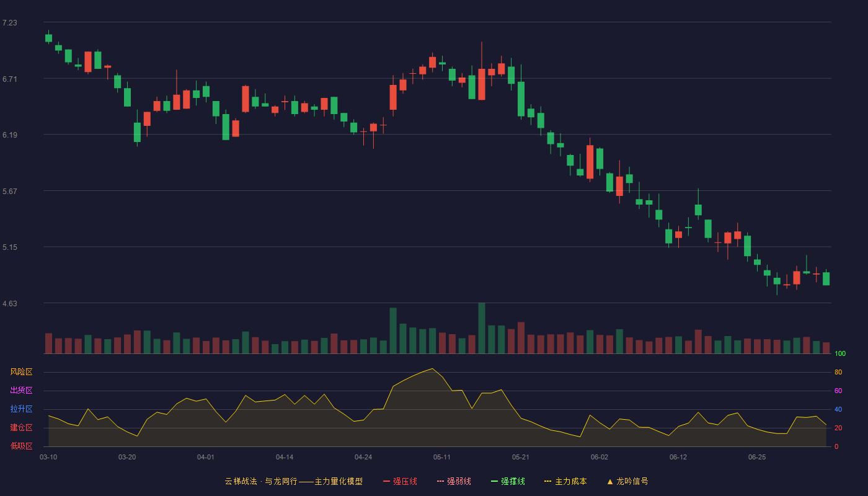This screenshot has height=496, width=868.
Task: Click the 7.23 price axis label
Action: (9, 23)
